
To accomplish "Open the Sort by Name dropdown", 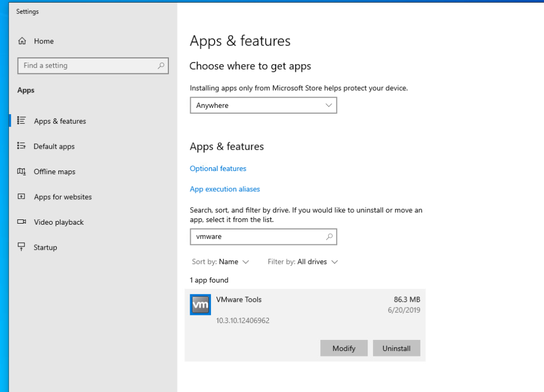I will pyautogui.click(x=220, y=261).
